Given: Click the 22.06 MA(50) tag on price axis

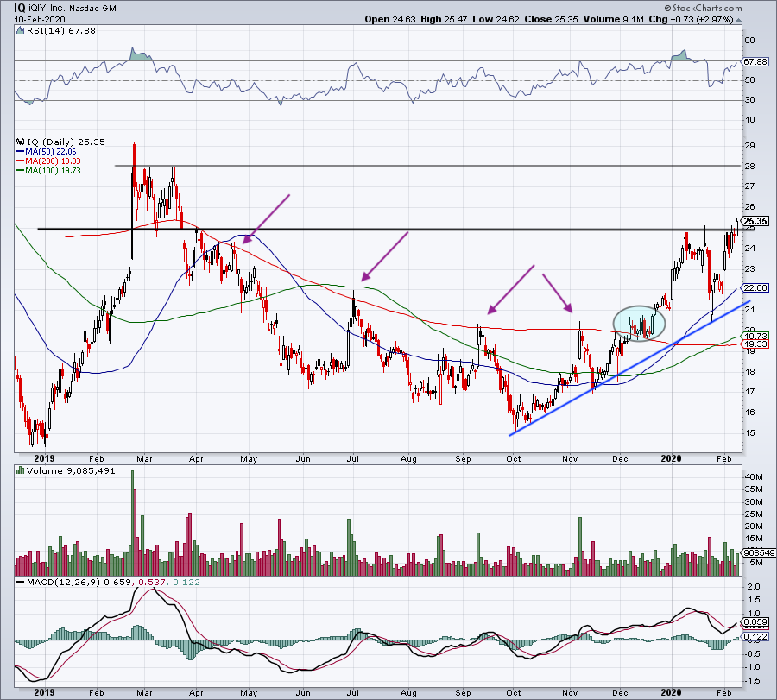Looking at the screenshot, I should pyautogui.click(x=755, y=287).
